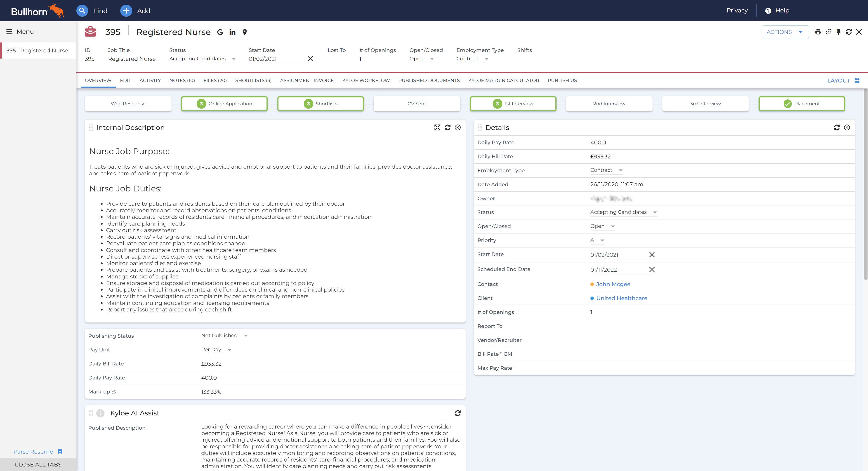Grab the Internal Description drag handle
This screenshot has width=868, height=471.
[91, 128]
